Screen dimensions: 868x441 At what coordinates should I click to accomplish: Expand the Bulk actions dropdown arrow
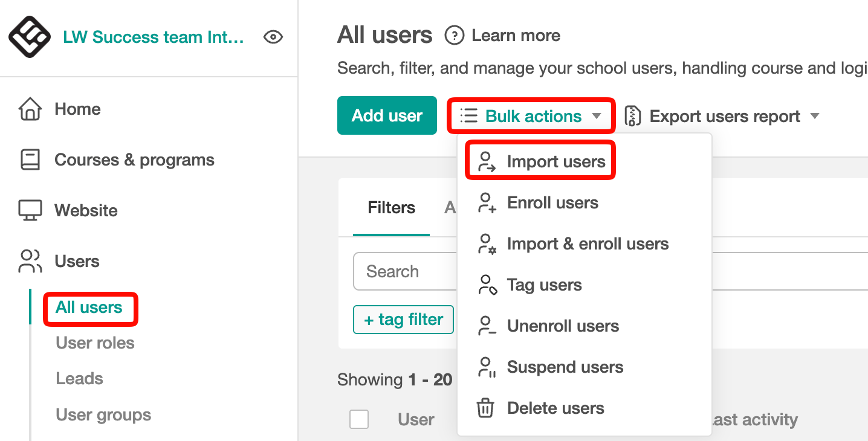597,116
